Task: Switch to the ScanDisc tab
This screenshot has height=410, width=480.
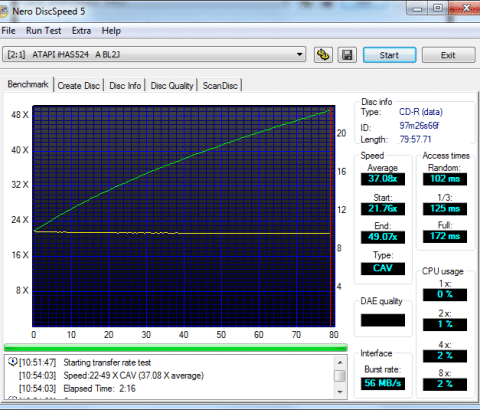Action: pyautogui.click(x=220, y=86)
